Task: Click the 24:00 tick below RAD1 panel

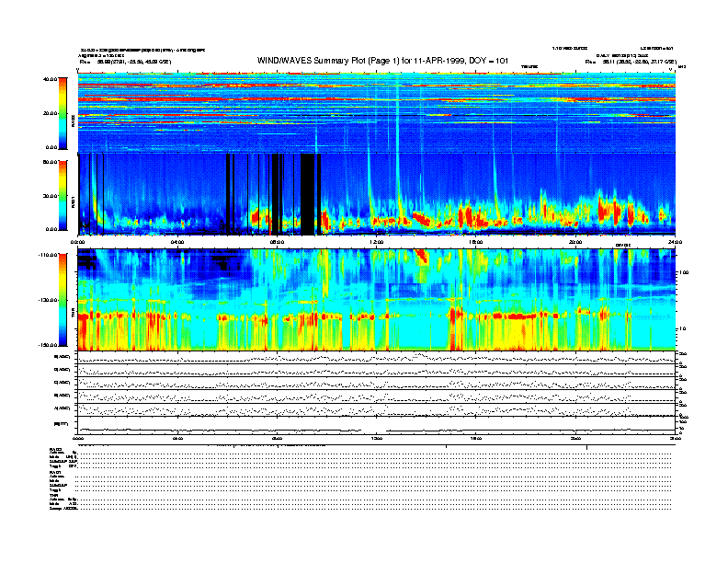Action: (674, 242)
